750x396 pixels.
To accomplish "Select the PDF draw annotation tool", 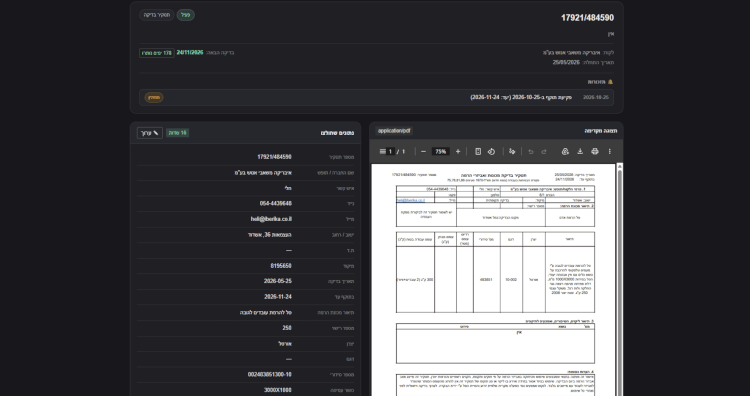I will [x=512, y=152].
